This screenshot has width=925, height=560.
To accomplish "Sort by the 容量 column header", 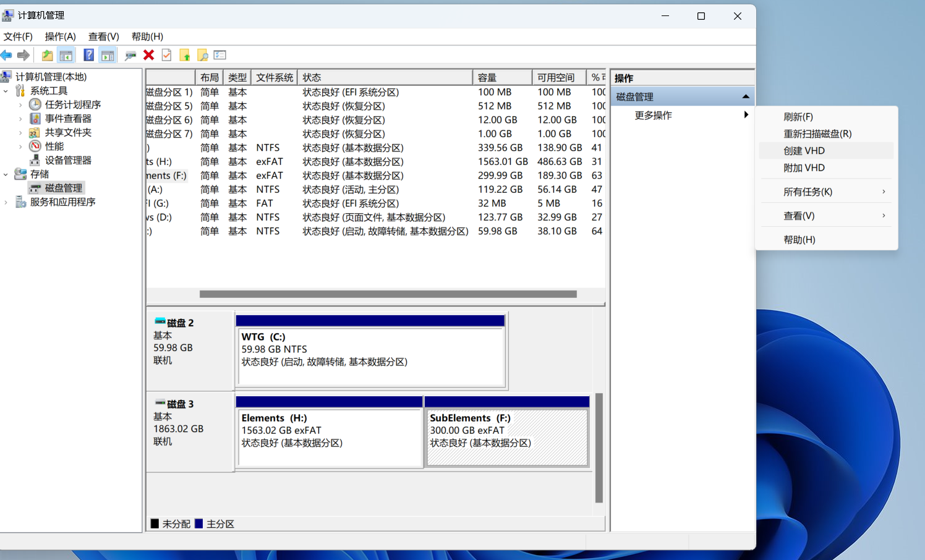I will pyautogui.click(x=503, y=77).
